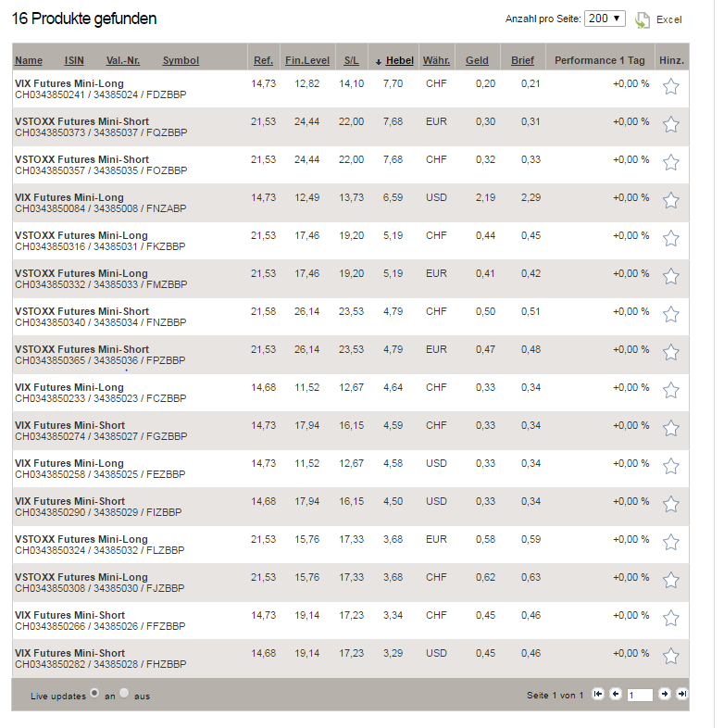Open the Anzahl pro Seite dropdown

point(605,19)
